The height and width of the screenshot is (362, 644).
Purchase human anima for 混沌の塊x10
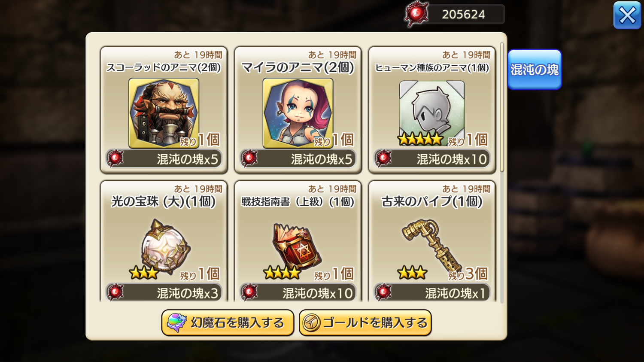[x=431, y=159]
